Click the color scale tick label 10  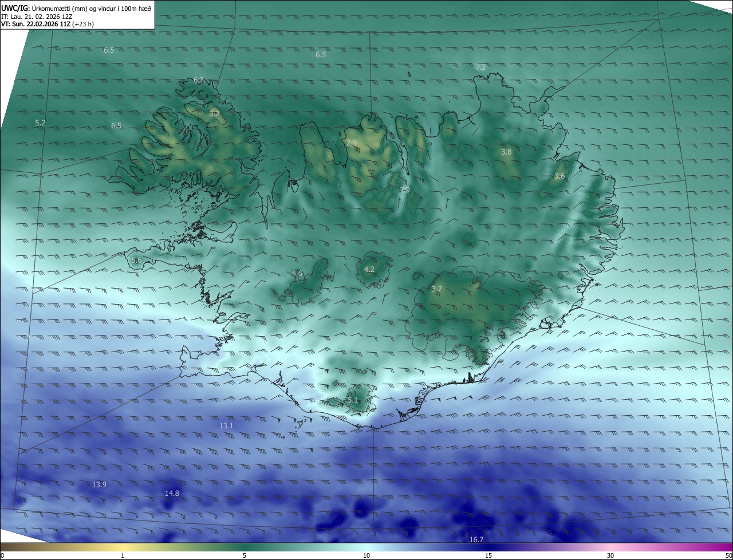(366, 555)
